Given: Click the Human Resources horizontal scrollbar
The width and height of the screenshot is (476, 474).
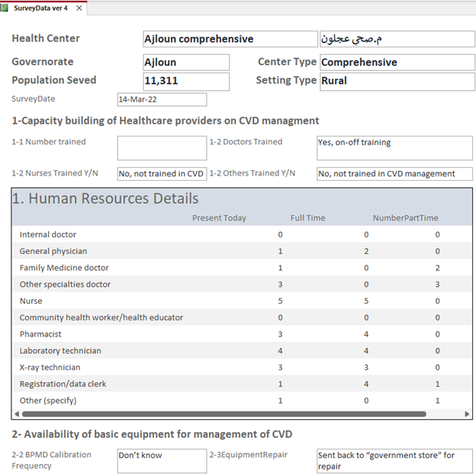Looking at the screenshot, I should point(223,414).
